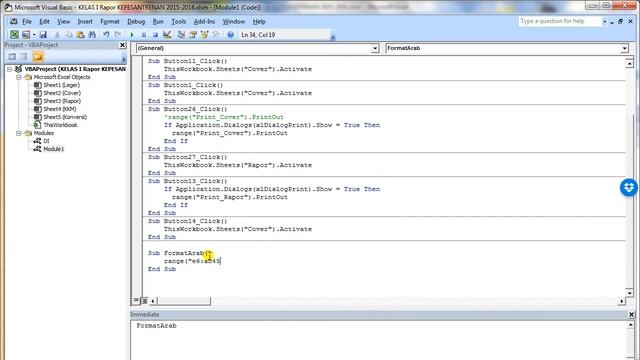The width and height of the screenshot is (640, 360).
Task: Open the View menu
Action: tap(63, 22)
